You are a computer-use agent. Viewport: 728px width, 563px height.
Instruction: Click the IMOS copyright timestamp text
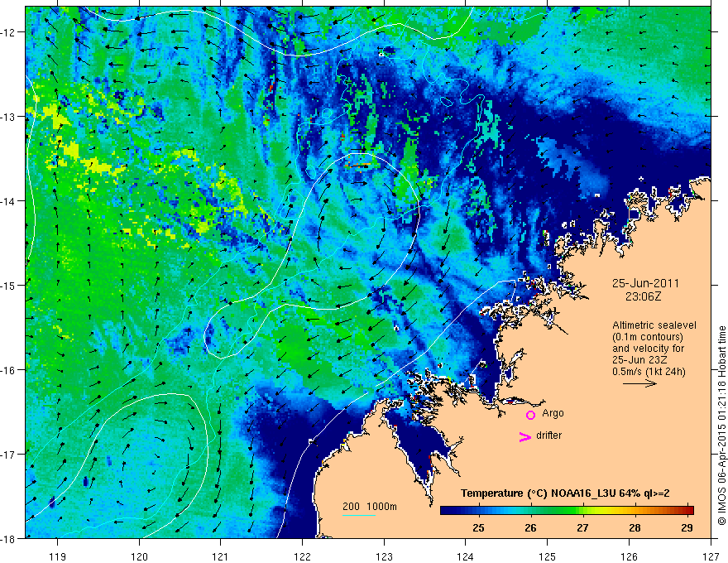tap(721, 426)
